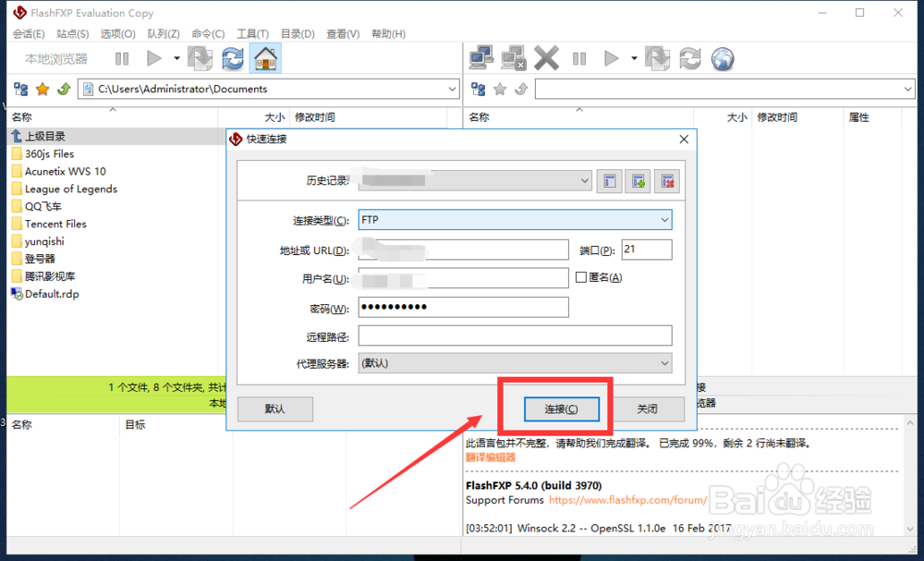Click the 关闭 button in dialog
This screenshot has height=561, width=924.
[x=647, y=409]
